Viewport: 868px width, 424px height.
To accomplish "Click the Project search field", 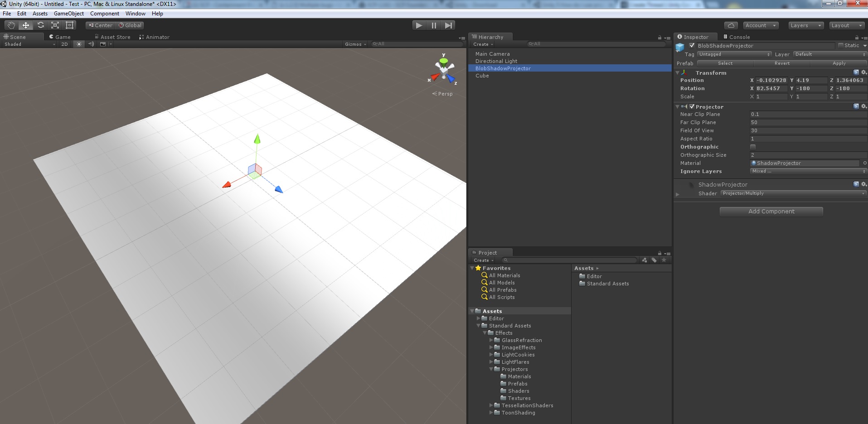I will point(569,260).
